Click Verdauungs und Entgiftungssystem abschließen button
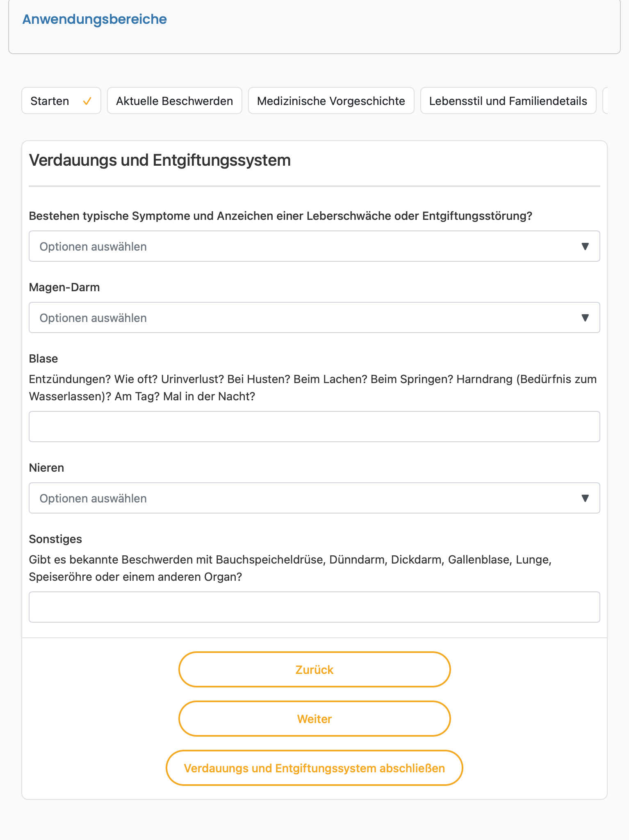Image resolution: width=629 pixels, height=840 pixels. 314,768
